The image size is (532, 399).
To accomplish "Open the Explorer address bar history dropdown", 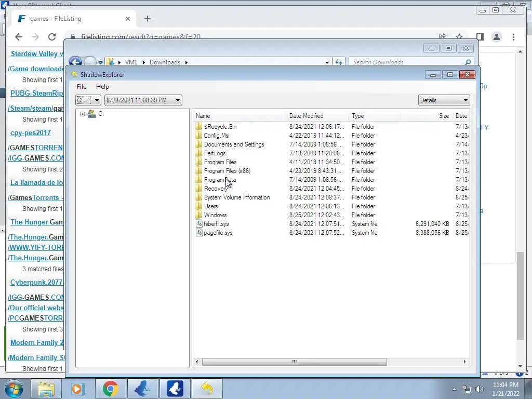I will coord(327,62).
